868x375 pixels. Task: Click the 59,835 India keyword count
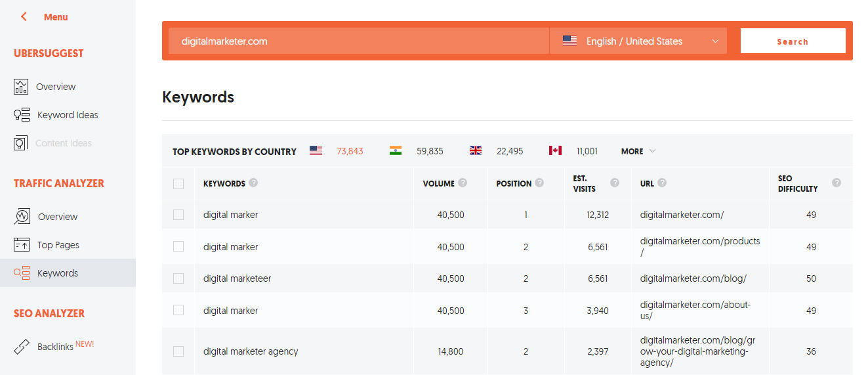pos(430,151)
